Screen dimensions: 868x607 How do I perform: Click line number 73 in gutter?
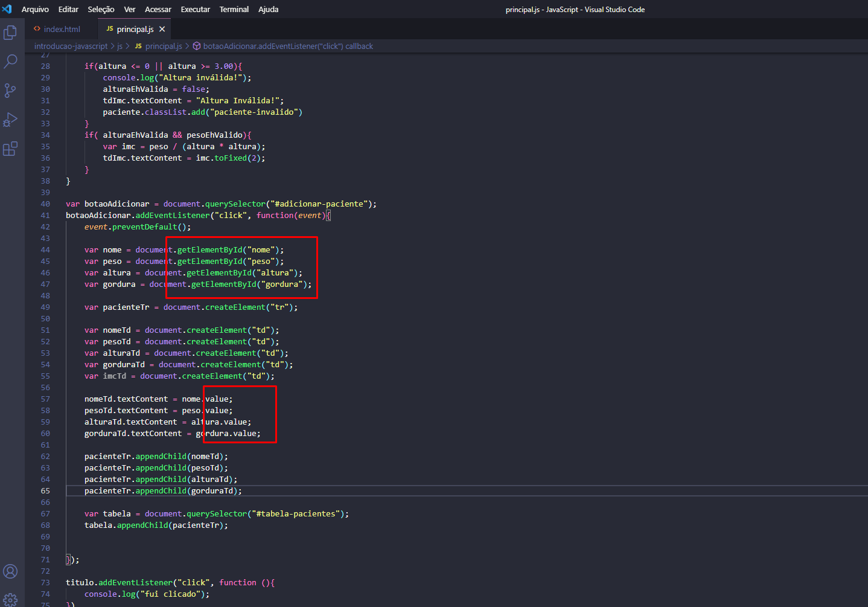point(45,583)
